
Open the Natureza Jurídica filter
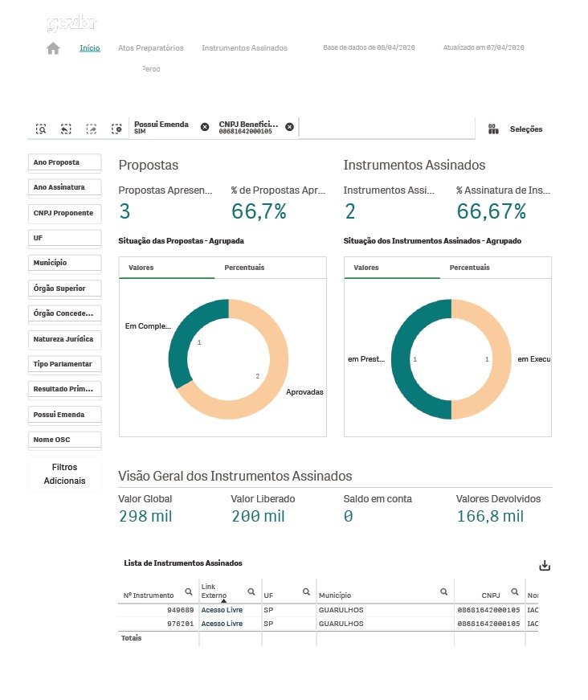64,339
